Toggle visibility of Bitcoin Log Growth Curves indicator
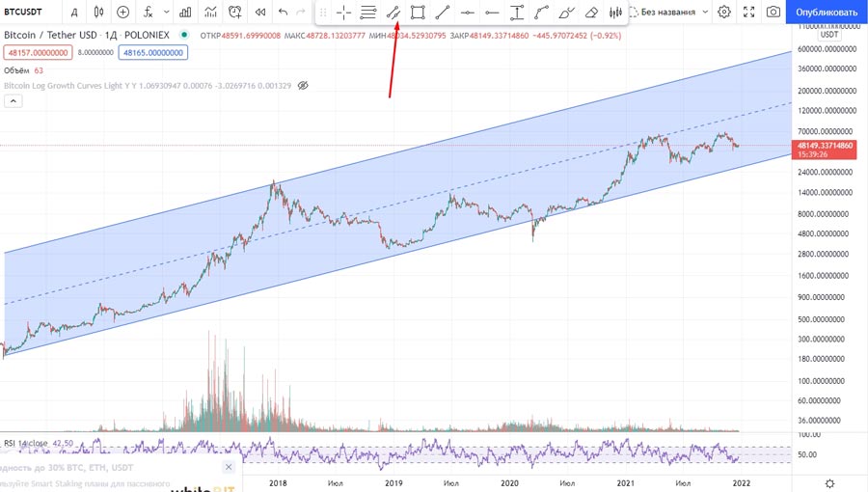The image size is (868, 492). click(303, 86)
